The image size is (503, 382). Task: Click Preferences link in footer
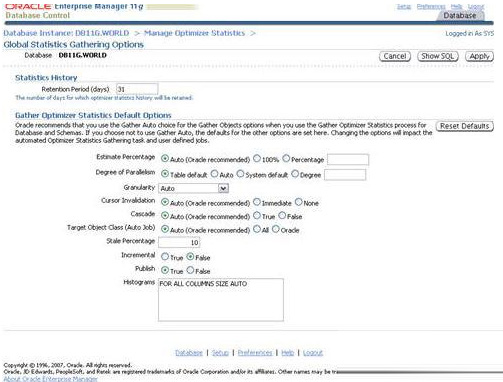[255, 353]
